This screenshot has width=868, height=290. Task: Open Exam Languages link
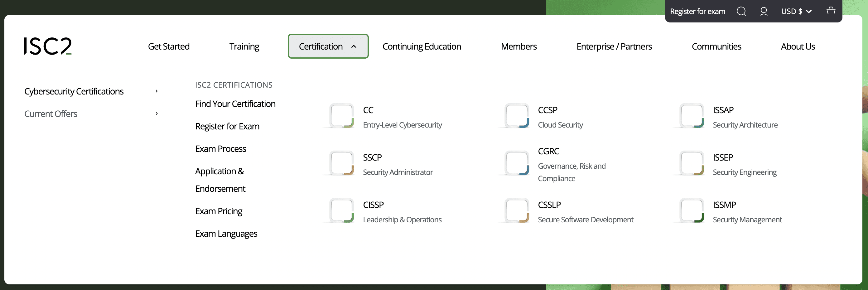[x=226, y=234]
